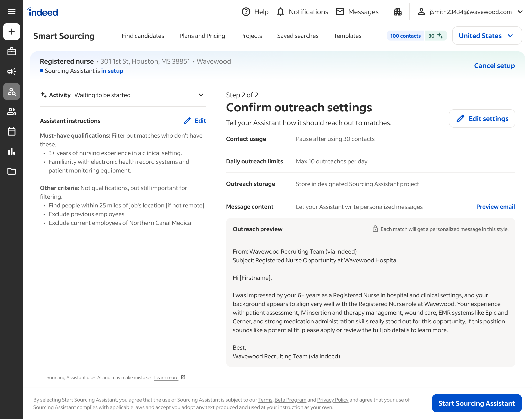Click the pencil icon beside Assistant instructions Edit
This screenshot has width=532, height=419.
point(187,121)
